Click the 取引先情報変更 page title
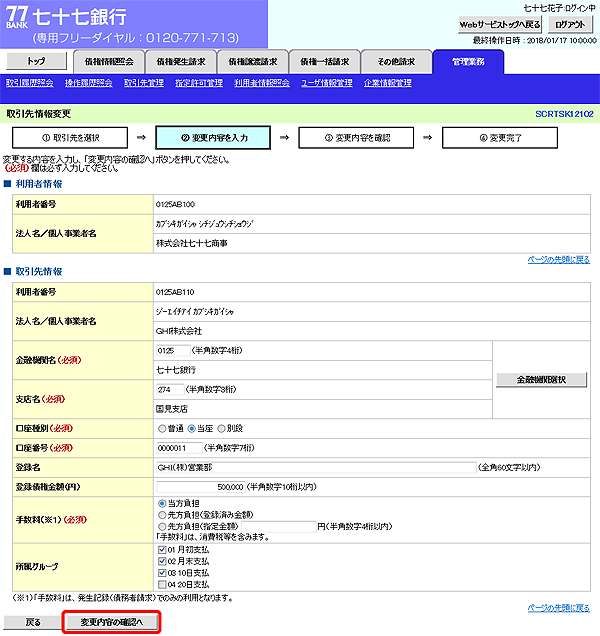 [x=39, y=114]
